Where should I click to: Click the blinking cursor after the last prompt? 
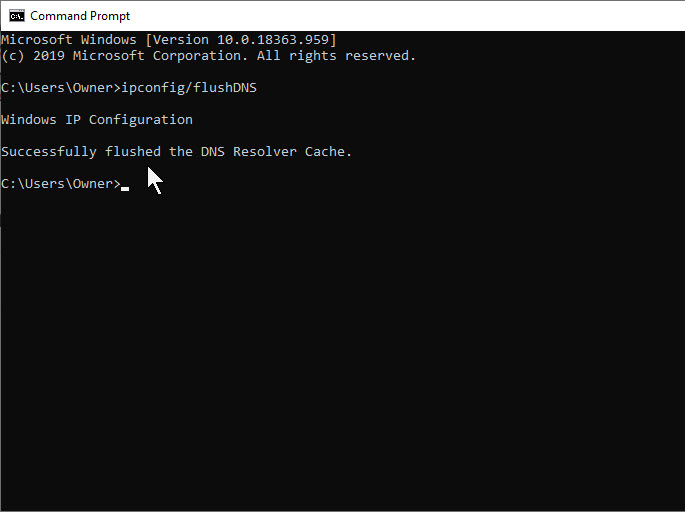(125, 187)
